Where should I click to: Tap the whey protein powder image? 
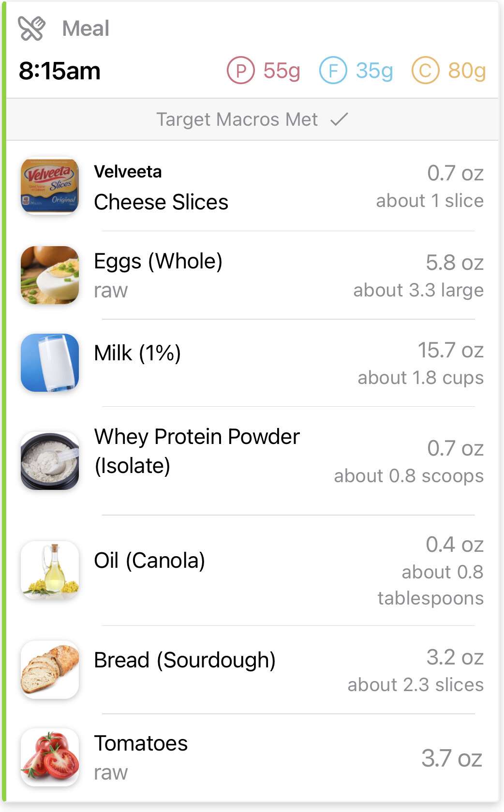click(x=50, y=460)
